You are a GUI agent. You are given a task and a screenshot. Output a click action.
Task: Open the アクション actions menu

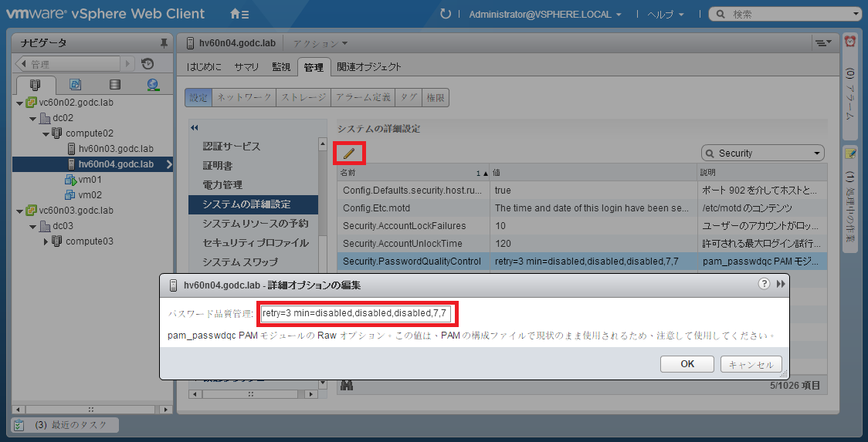click(x=320, y=43)
